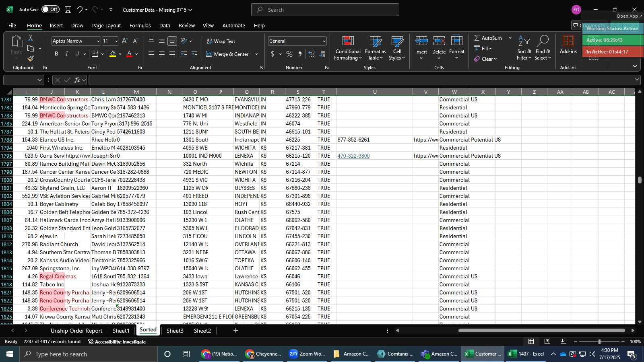Open the Clear dropdown

pos(485,59)
